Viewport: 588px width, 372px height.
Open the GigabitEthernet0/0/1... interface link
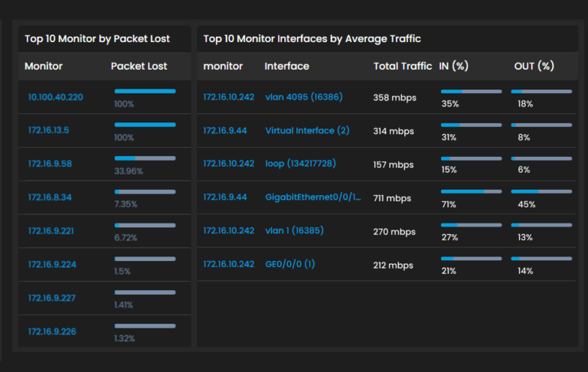[x=312, y=197]
